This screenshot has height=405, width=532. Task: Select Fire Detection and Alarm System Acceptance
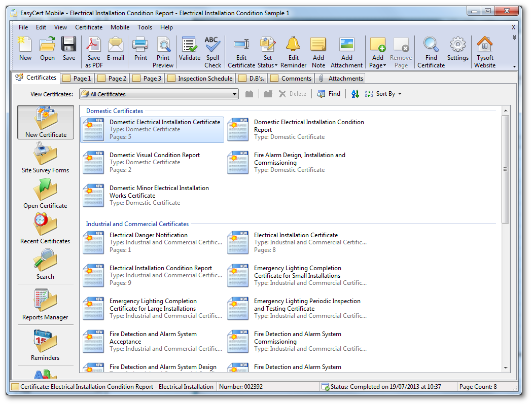[152, 341]
